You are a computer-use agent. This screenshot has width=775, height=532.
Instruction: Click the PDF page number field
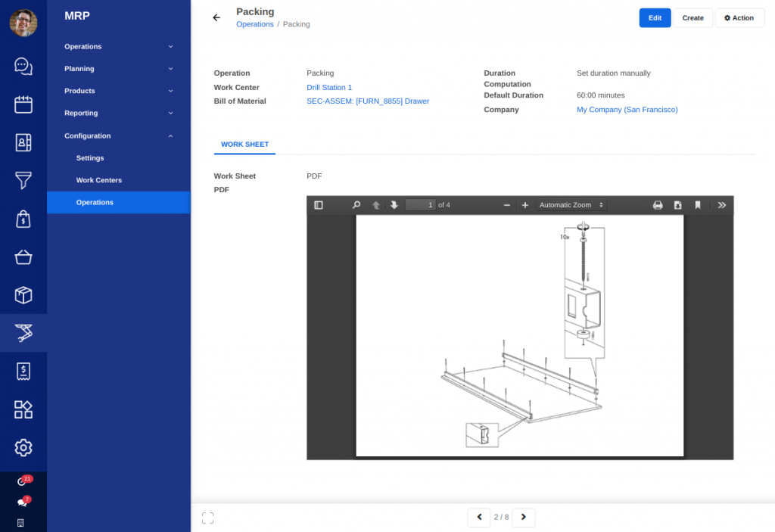click(x=420, y=205)
